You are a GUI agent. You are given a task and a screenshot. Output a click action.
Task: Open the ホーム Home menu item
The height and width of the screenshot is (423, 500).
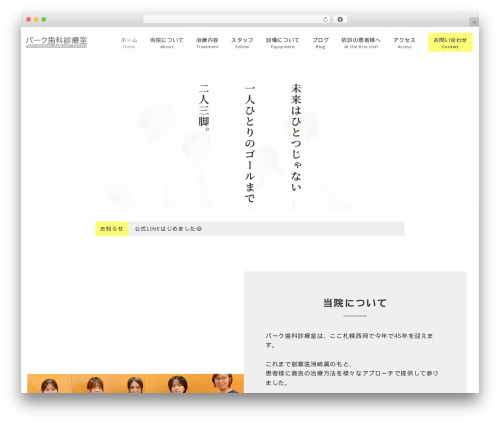tap(129, 43)
